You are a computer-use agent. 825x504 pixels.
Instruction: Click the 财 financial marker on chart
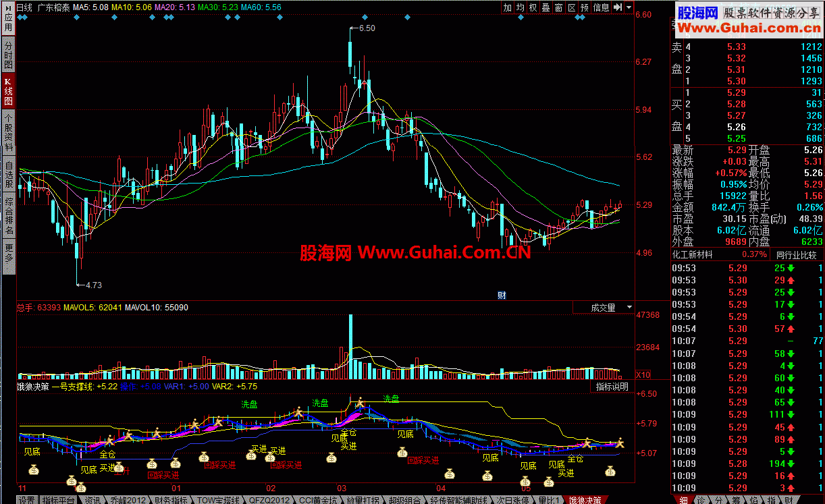(502, 295)
